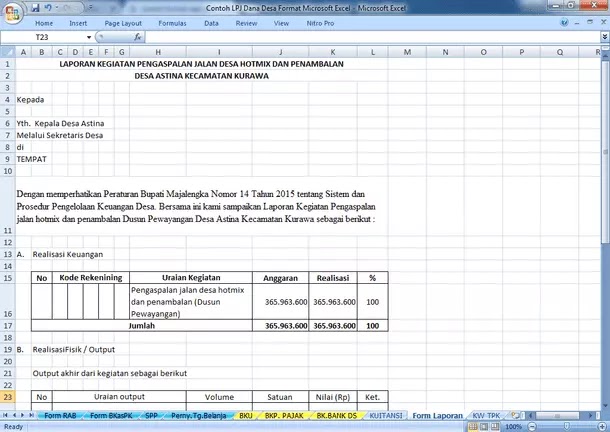This screenshot has width=610, height=432.
Task: Select column P header
Action: click(x=521, y=52)
